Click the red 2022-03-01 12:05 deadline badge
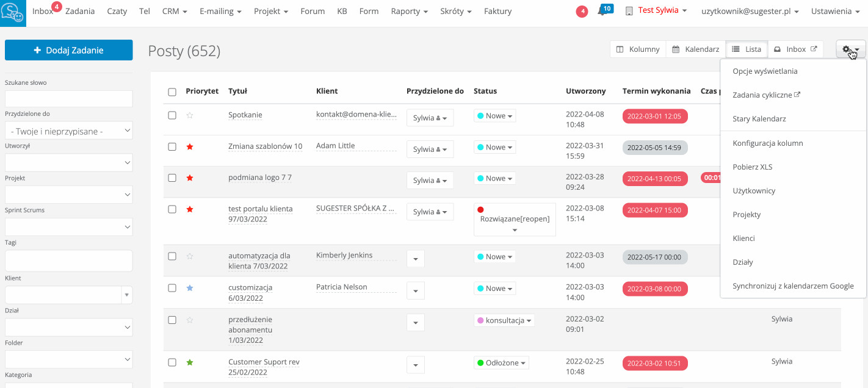 pyautogui.click(x=655, y=116)
